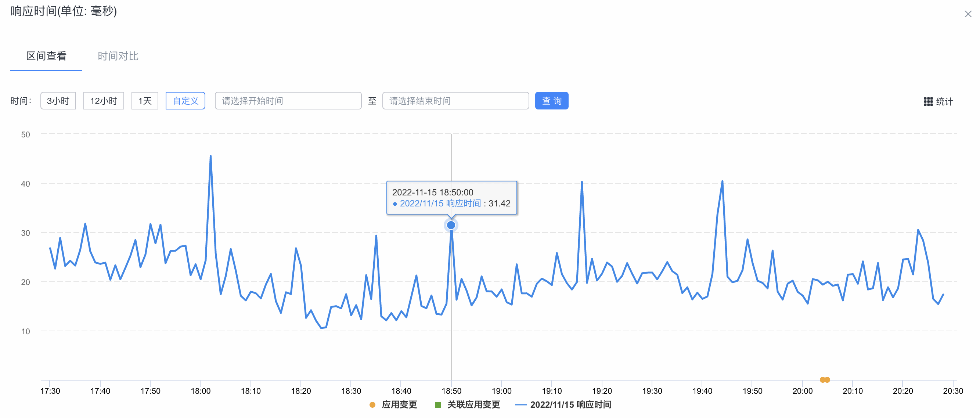Select the 自定义 time range option
Image resolution: width=980 pixels, height=418 pixels.
click(185, 101)
